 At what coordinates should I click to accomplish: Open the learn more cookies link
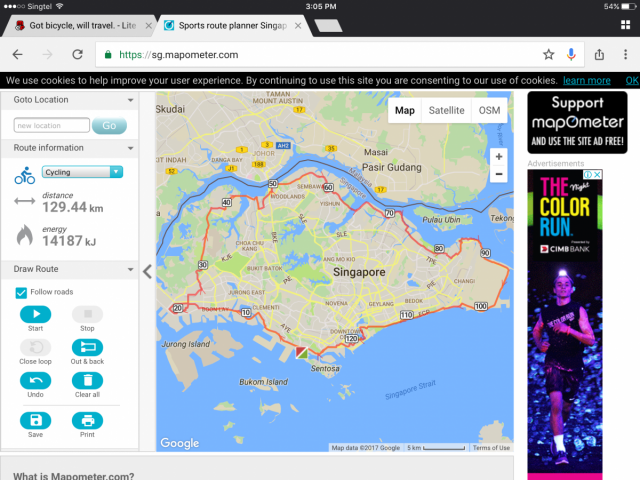click(586, 80)
